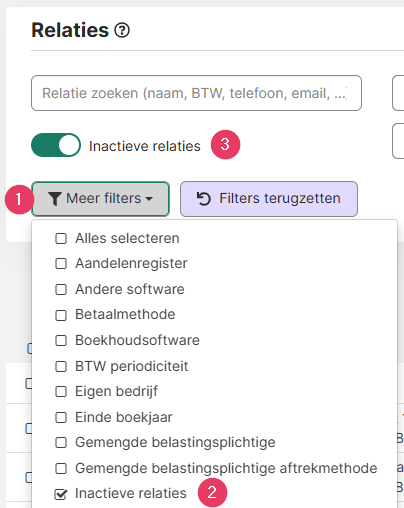The width and height of the screenshot is (404, 508).
Task: Click the caret arrow on Meer filters
Action: click(x=149, y=199)
